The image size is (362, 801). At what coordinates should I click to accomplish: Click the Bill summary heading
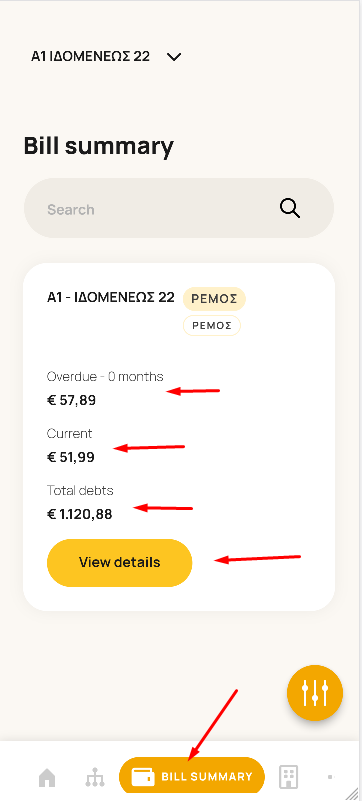(x=99, y=147)
